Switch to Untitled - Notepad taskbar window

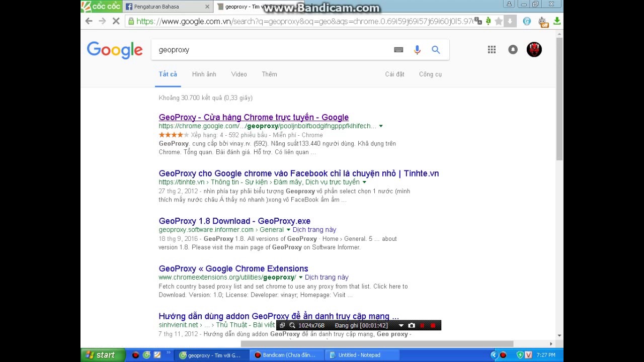[x=361, y=355]
